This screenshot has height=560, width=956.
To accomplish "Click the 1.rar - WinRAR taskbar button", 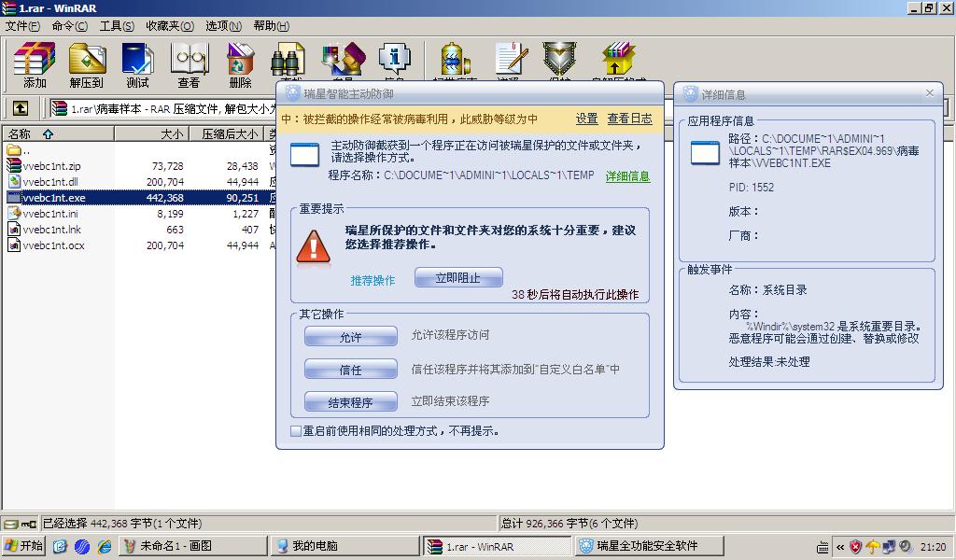I will 498,546.
